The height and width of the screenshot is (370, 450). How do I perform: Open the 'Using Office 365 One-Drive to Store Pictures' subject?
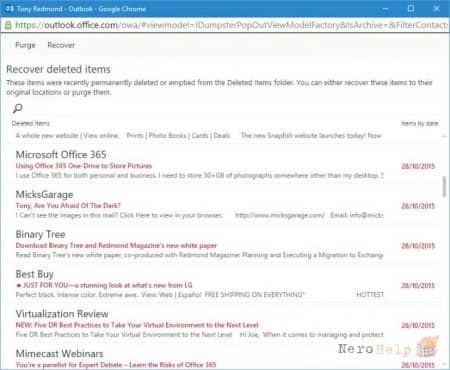click(84, 166)
